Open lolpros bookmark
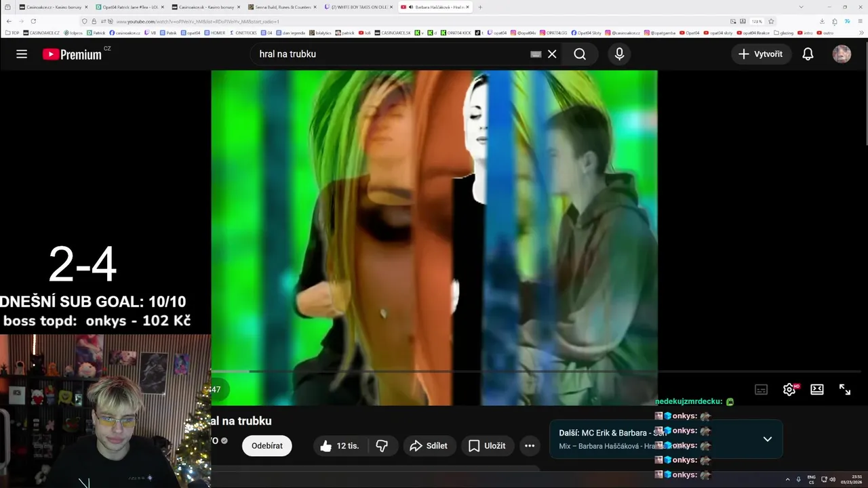Viewport: 868px width, 488px height. (73, 33)
